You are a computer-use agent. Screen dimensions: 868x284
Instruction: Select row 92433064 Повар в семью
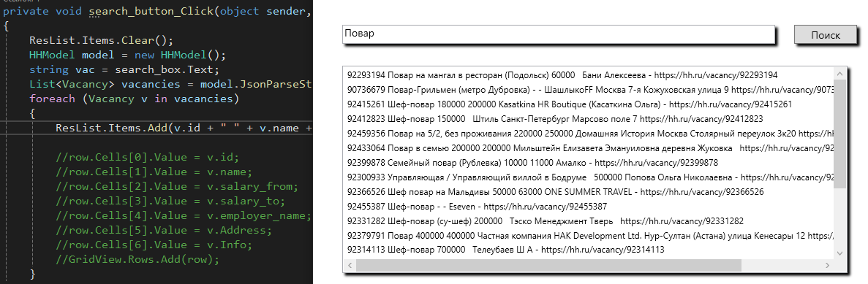point(589,147)
